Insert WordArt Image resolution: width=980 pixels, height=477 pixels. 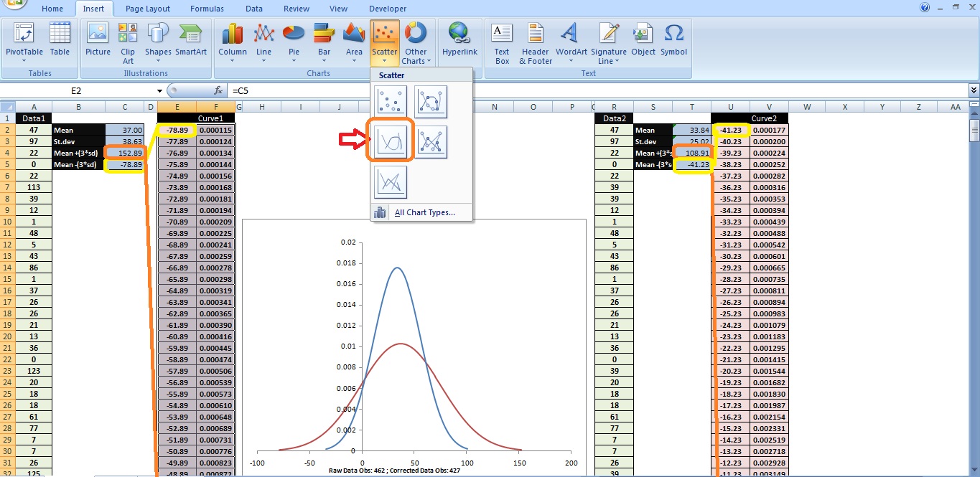[570, 42]
